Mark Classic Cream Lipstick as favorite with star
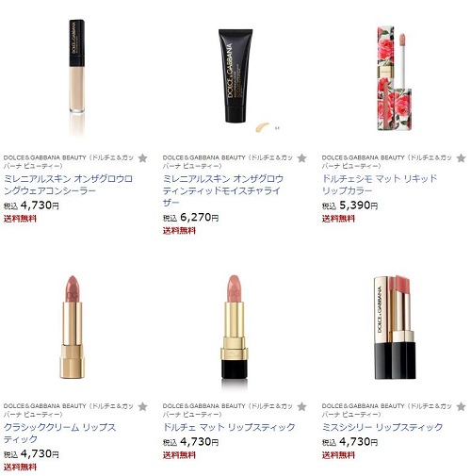 click(x=142, y=406)
